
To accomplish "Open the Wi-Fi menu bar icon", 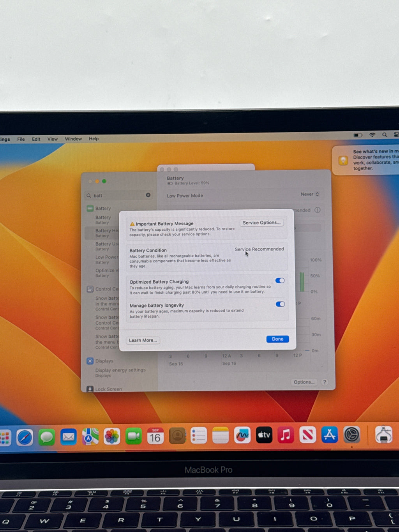I will point(373,135).
